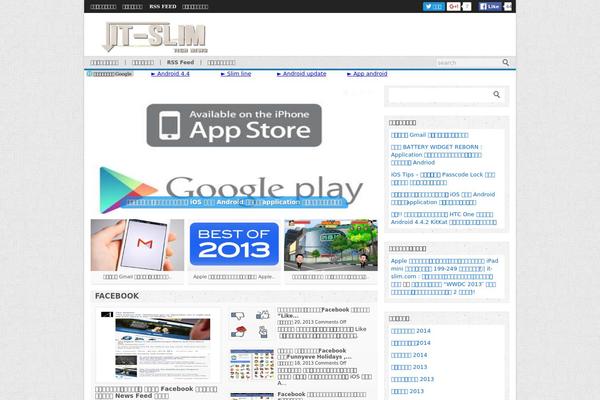Open the Slim line ad link
This screenshot has width=600, height=400.
pyautogui.click(x=236, y=73)
